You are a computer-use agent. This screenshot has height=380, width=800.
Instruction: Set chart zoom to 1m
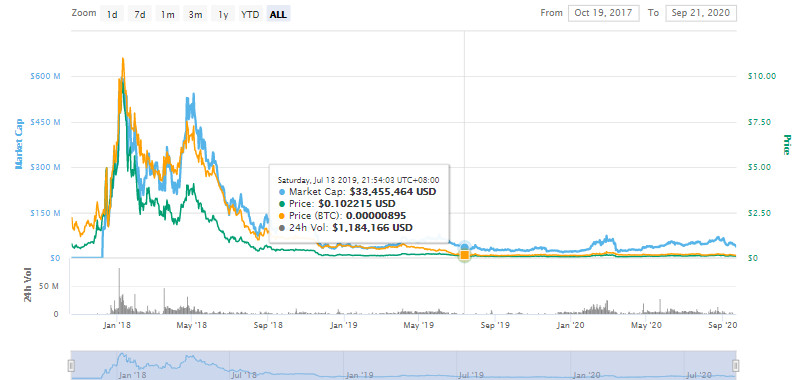coord(167,14)
